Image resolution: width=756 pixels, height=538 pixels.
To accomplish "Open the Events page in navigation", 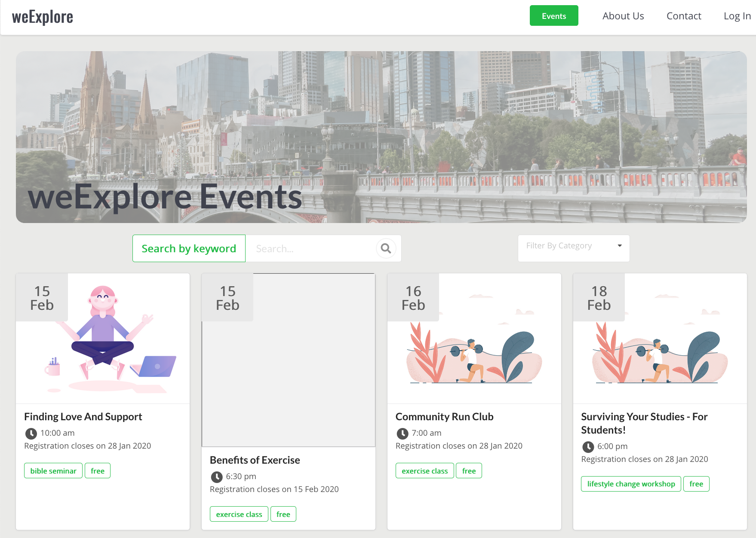I will tap(553, 16).
